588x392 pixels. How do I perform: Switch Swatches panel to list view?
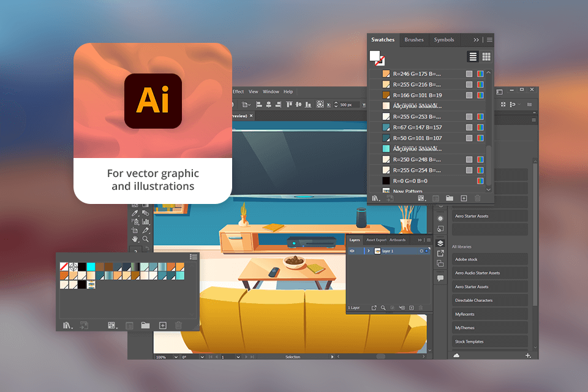(473, 56)
